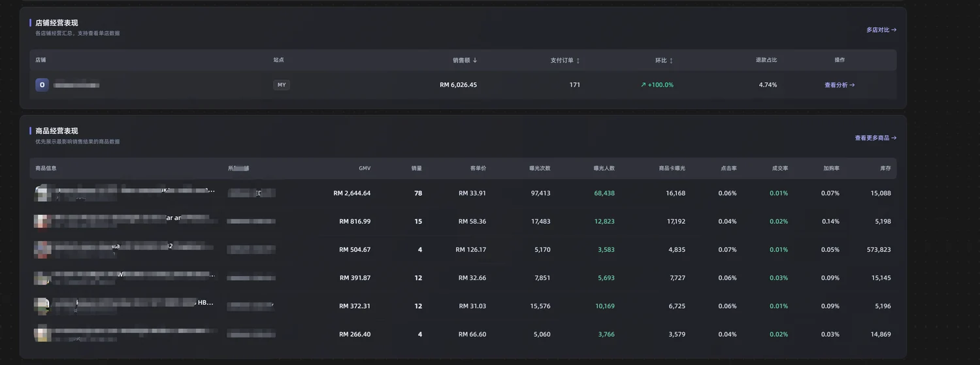Open first product thumbnail with RM 2,644.64 GMV
980x365 pixels.
(x=42, y=193)
